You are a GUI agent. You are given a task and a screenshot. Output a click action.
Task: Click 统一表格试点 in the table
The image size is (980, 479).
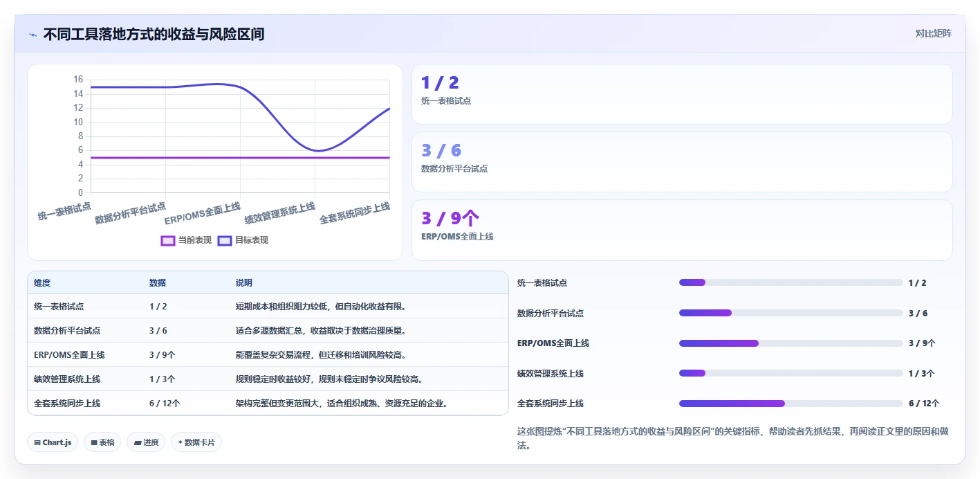[x=59, y=307]
